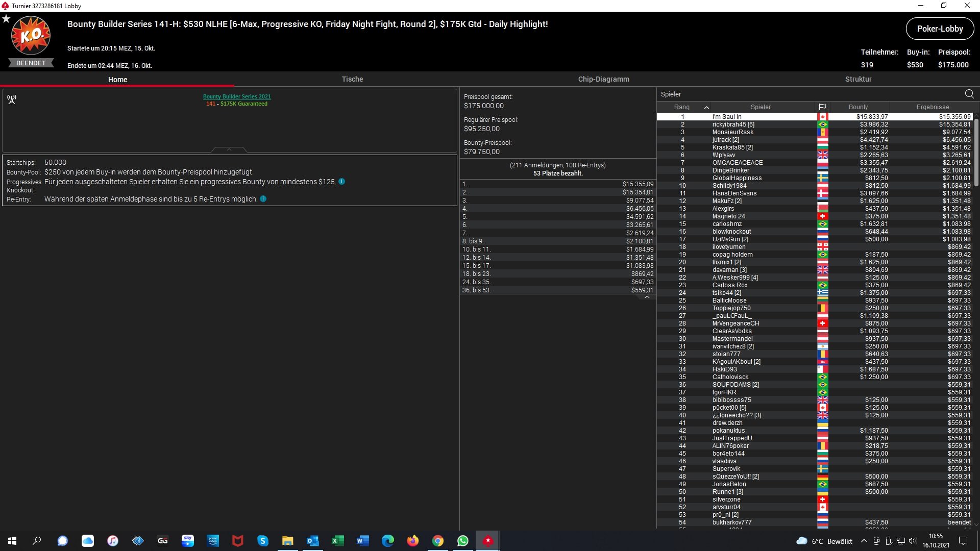Image resolution: width=980 pixels, height=551 pixels.
Task: Click the flag column header icon
Action: (822, 107)
